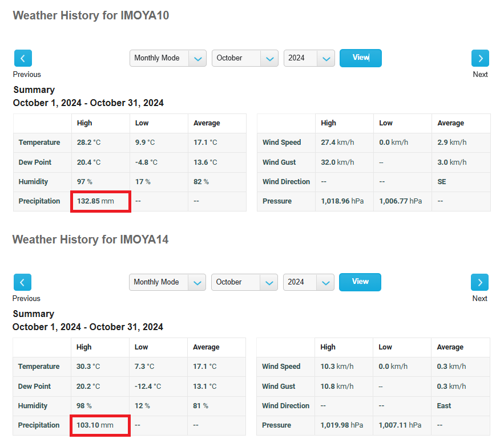Open October month dropdown for IMOYA10
The width and height of the screenshot is (504, 443).
tap(245, 58)
